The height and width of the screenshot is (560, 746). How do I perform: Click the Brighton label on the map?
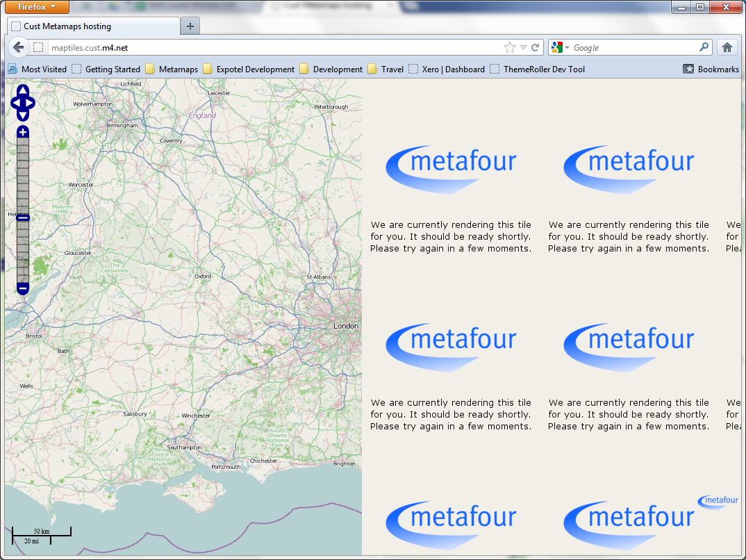tap(345, 463)
